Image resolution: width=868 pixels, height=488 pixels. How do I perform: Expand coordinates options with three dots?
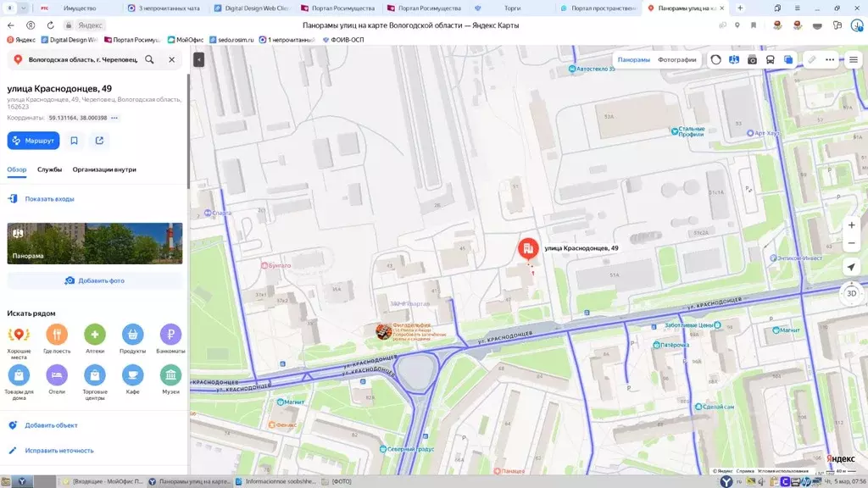point(114,119)
